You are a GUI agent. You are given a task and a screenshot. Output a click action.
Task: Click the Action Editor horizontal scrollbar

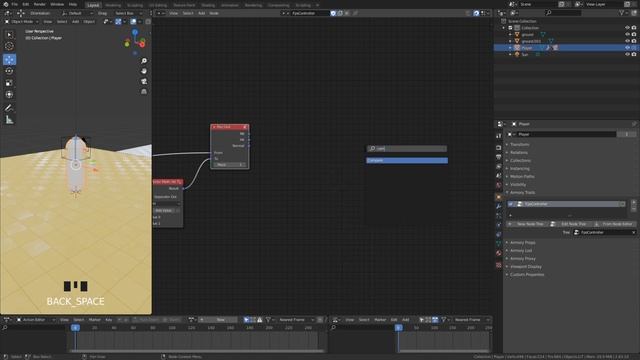[x=197, y=351]
